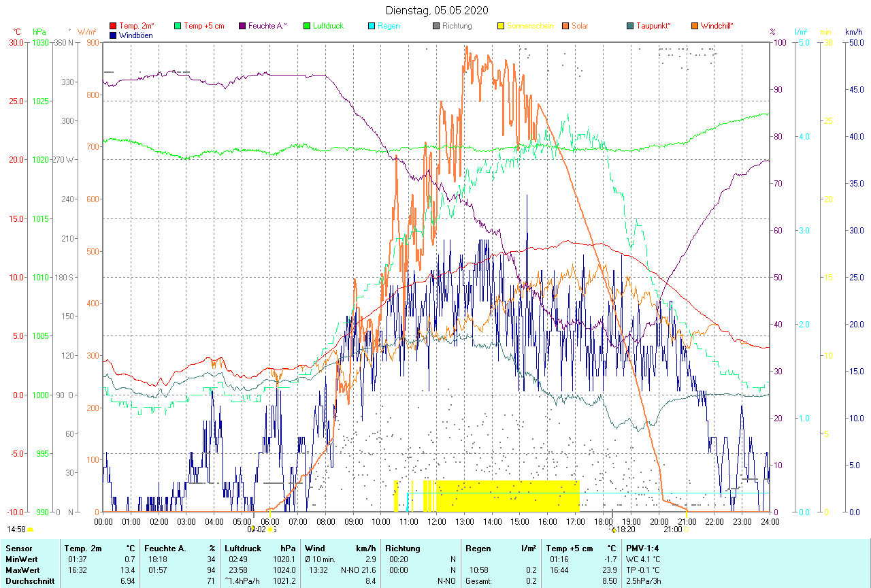Click the gray Richtung legend swatch
The height and width of the screenshot is (588, 871).
(436, 26)
